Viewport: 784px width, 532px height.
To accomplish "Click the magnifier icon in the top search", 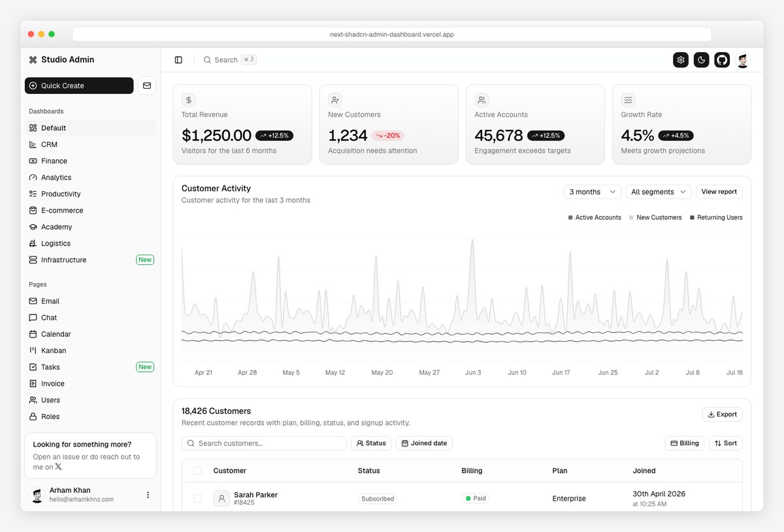I will coord(207,60).
